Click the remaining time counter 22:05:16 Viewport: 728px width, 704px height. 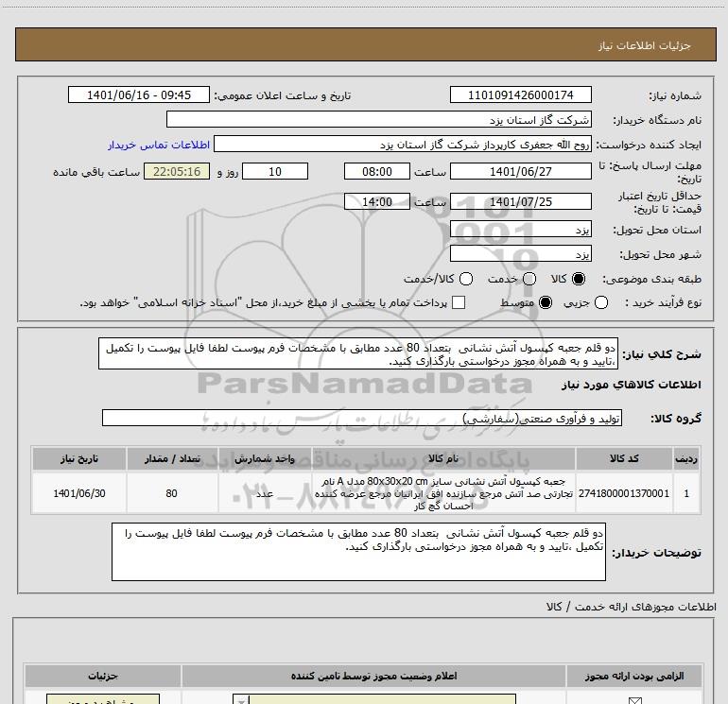[x=177, y=171]
